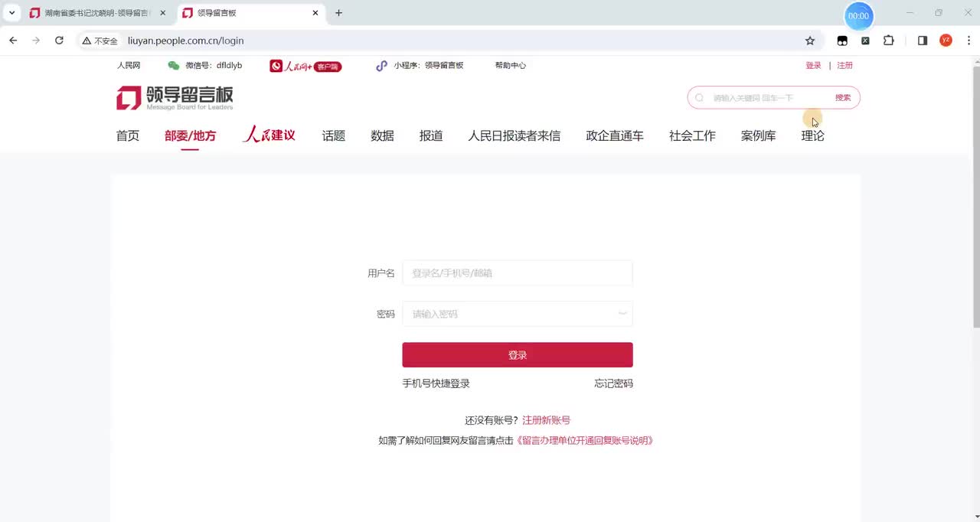
Task: Switch to the 湖南省委书记沈晓明 tab
Action: pos(97,13)
